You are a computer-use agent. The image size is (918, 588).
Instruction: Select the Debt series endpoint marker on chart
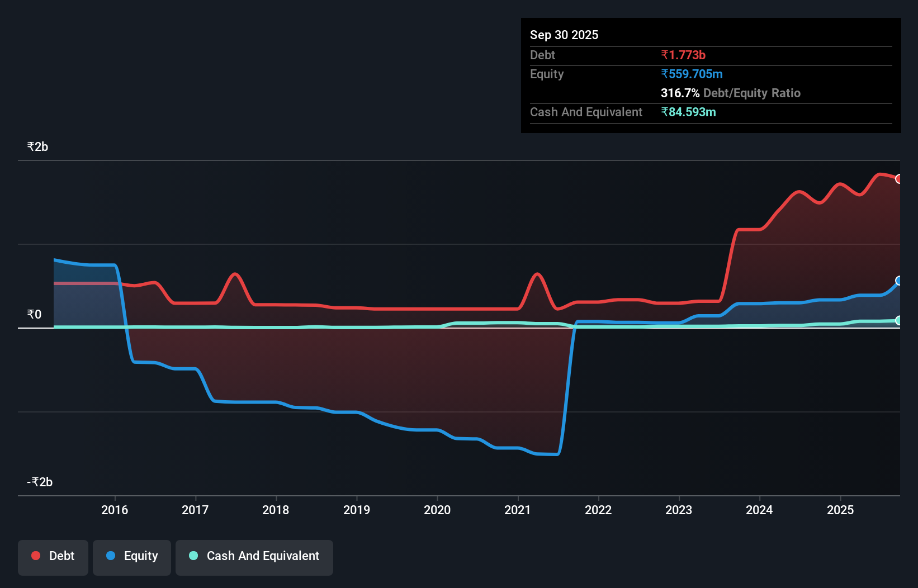point(898,179)
